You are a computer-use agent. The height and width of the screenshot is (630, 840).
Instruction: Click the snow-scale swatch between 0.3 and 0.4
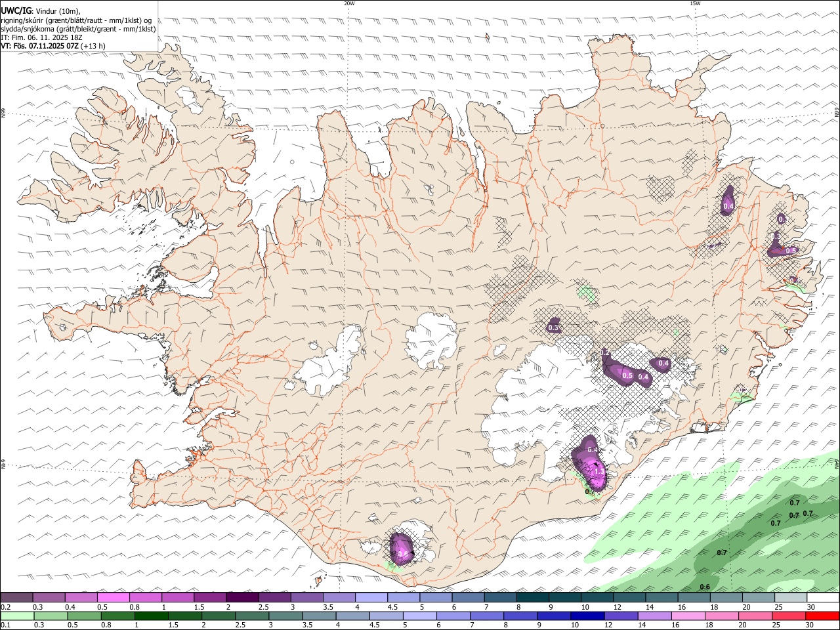[49, 598]
